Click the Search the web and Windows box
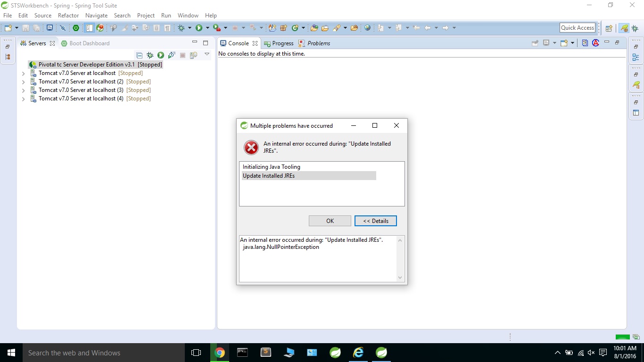 [x=104, y=353]
